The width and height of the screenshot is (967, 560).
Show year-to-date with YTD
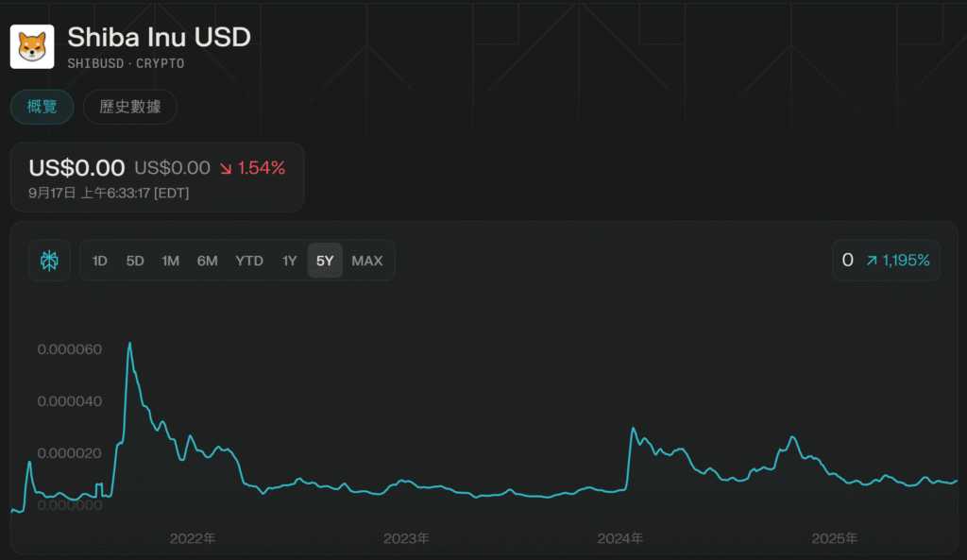click(x=249, y=261)
